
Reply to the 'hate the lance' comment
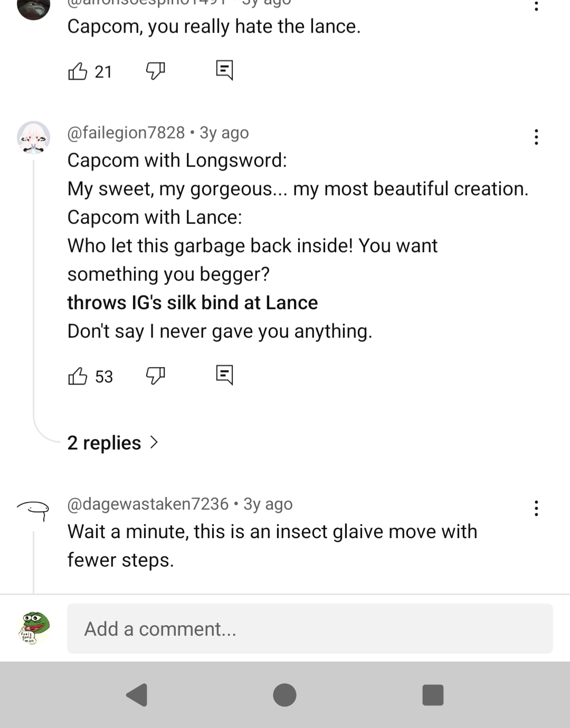point(224,70)
